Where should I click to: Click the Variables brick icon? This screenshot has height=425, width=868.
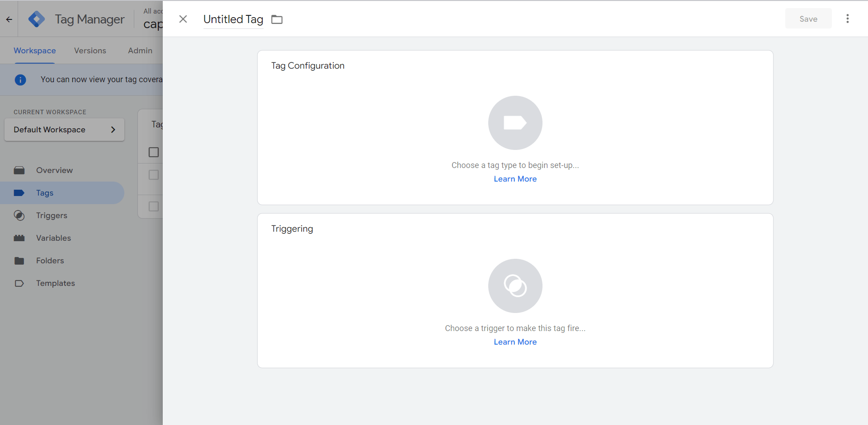coord(19,238)
